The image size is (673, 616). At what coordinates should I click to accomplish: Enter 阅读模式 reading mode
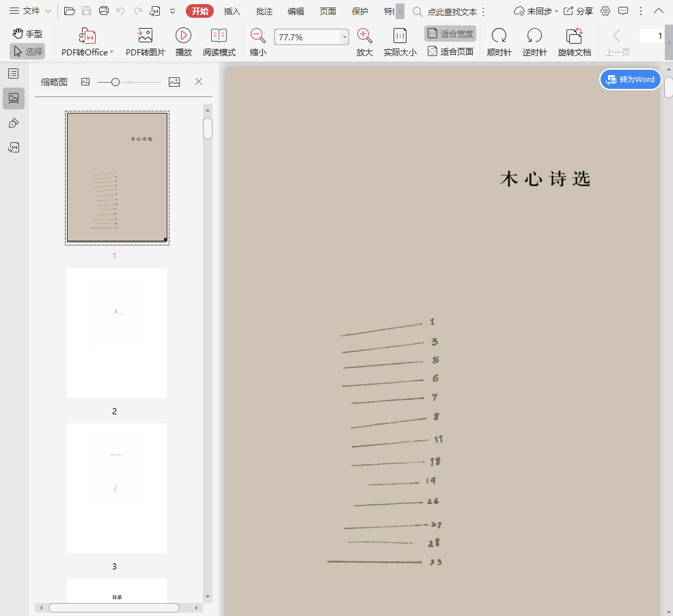219,36
